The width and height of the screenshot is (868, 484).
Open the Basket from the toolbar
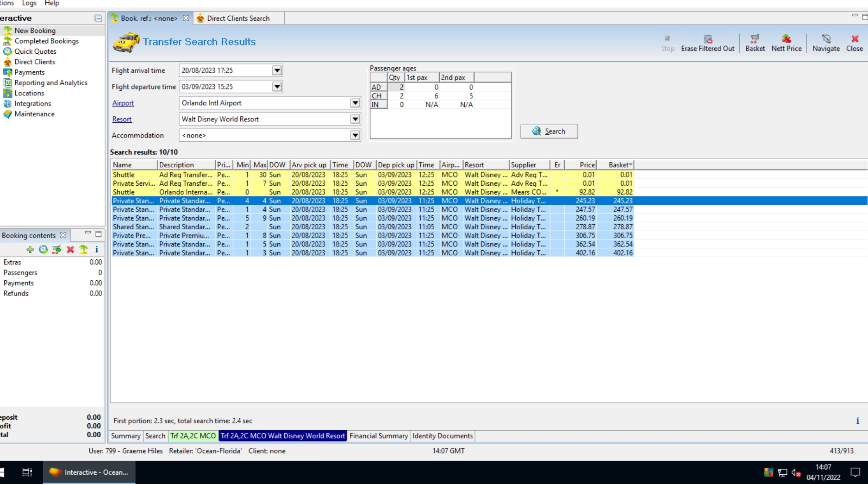coord(755,43)
